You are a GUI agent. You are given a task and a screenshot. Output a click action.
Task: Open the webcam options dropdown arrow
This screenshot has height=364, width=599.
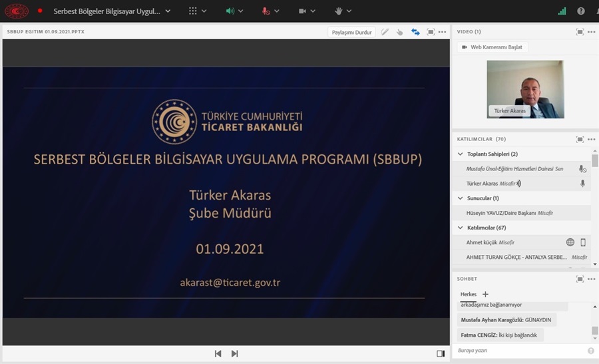pyautogui.click(x=313, y=11)
